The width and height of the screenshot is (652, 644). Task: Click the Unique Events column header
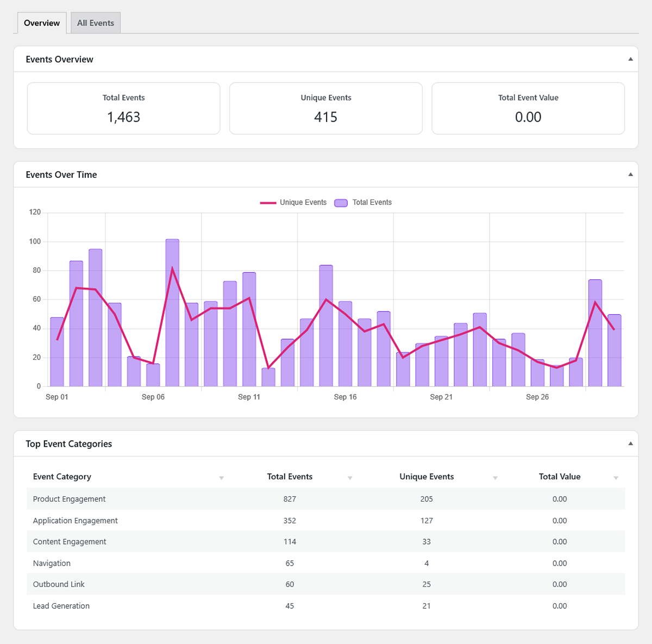(427, 477)
